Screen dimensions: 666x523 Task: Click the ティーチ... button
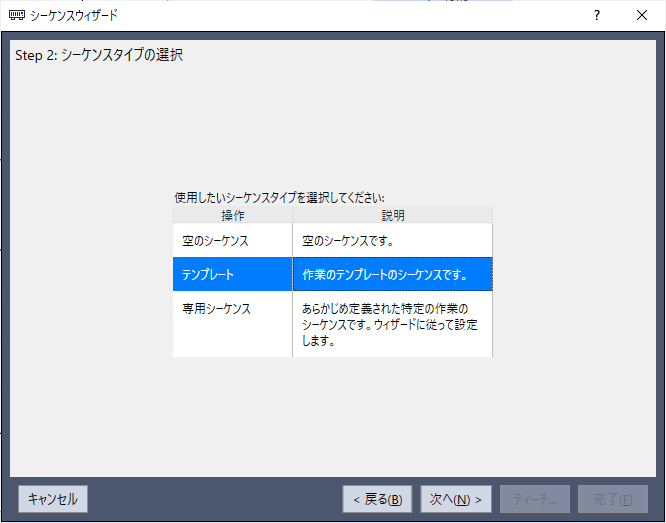535,499
